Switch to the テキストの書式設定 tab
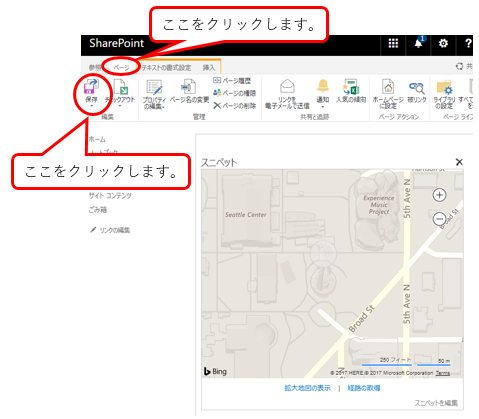Screen dimensions: 479x419 tap(166, 68)
